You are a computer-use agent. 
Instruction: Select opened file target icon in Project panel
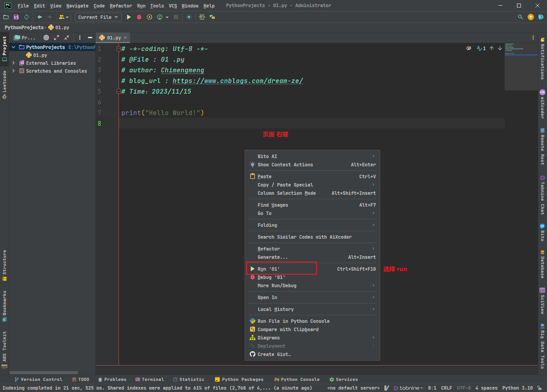click(x=46, y=38)
